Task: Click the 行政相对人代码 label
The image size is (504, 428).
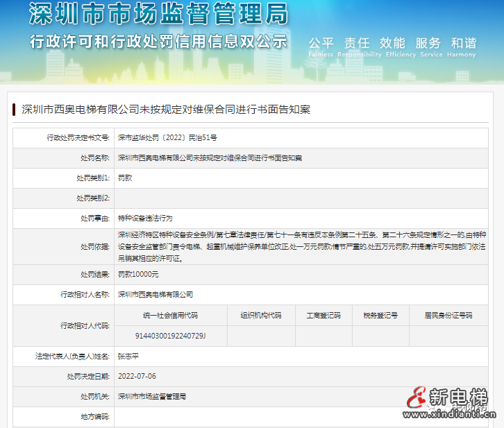Action: tap(85, 325)
